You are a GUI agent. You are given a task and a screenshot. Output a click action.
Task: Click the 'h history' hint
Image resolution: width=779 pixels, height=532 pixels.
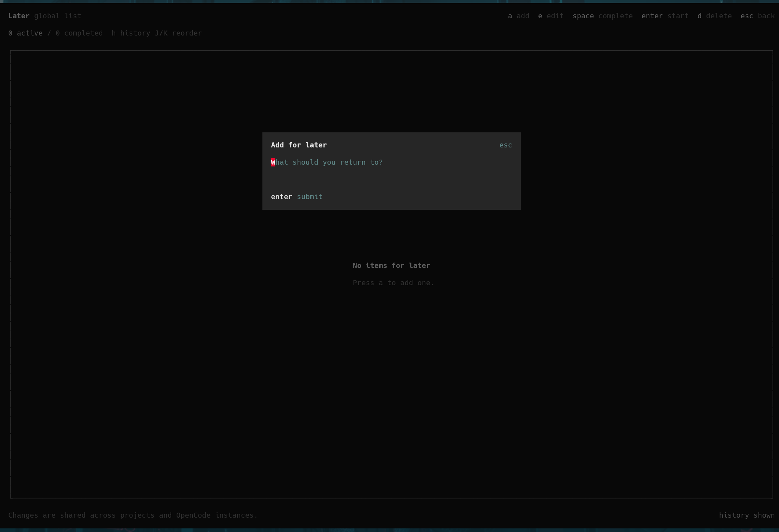tap(131, 33)
